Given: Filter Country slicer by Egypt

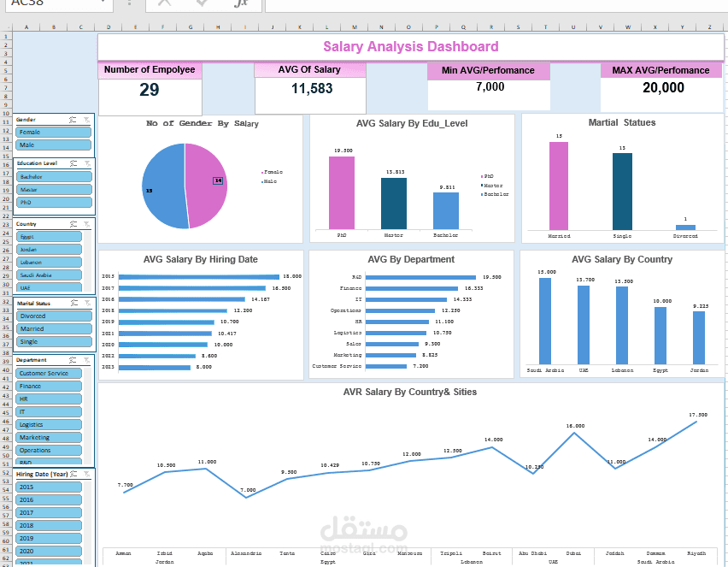Looking at the screenshot, I should [x=49, y=237].
